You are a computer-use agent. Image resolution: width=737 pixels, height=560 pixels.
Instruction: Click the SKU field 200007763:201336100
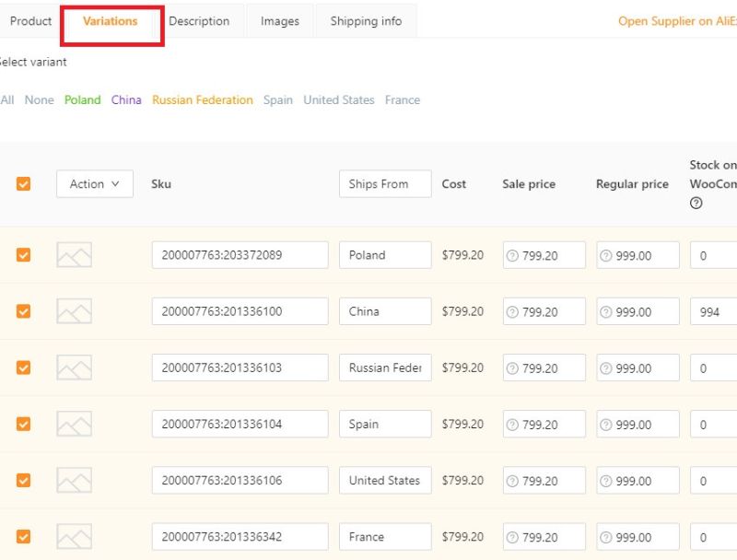click(x=240, y=311)
